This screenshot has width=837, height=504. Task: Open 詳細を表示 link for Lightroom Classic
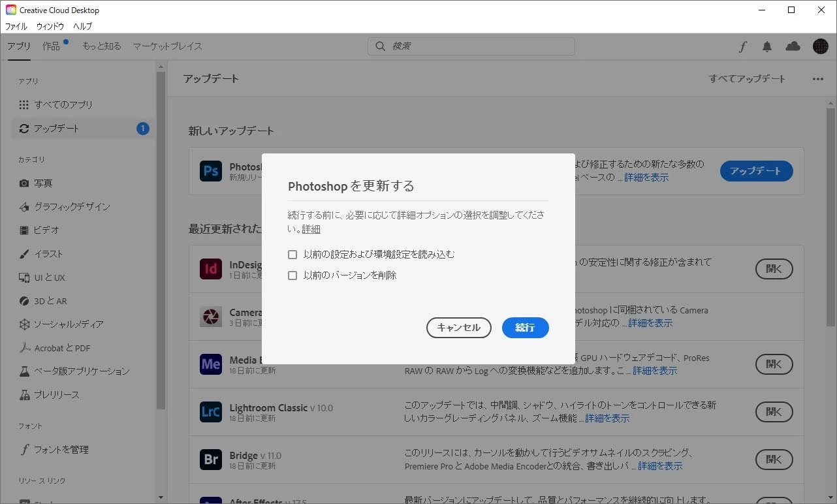tap(607, 418)
